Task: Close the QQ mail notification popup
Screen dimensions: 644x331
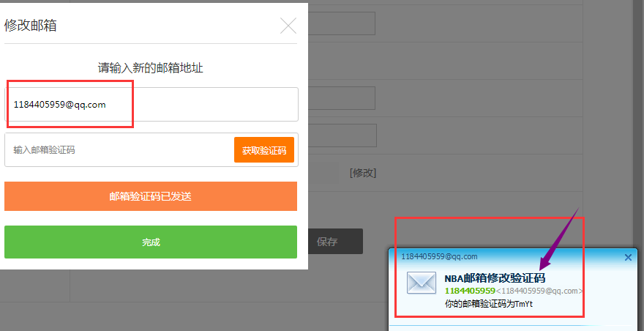Action: pos(628,257)
